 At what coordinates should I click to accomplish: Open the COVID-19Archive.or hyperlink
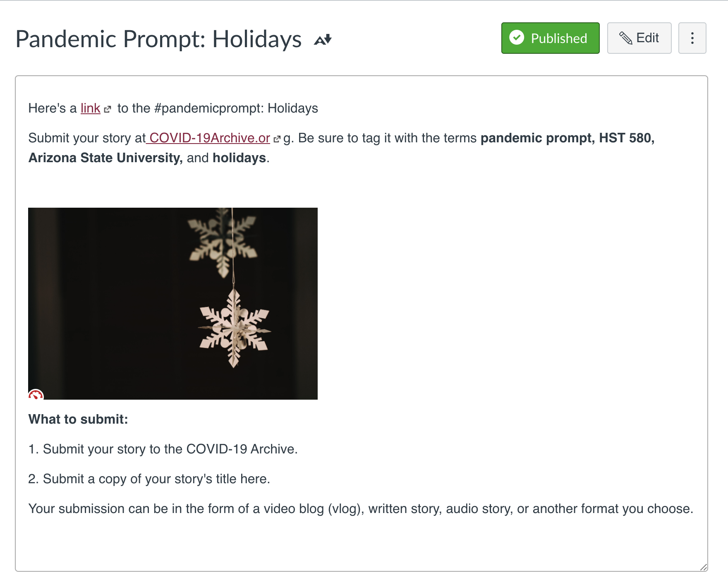click(209, 138)
